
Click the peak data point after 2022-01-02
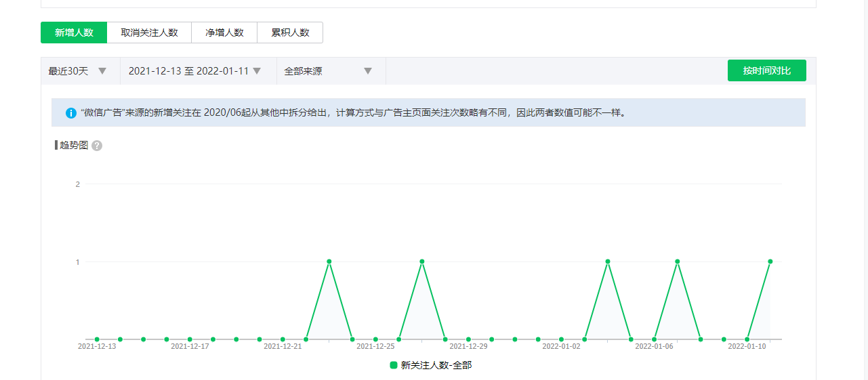[608, 261]
